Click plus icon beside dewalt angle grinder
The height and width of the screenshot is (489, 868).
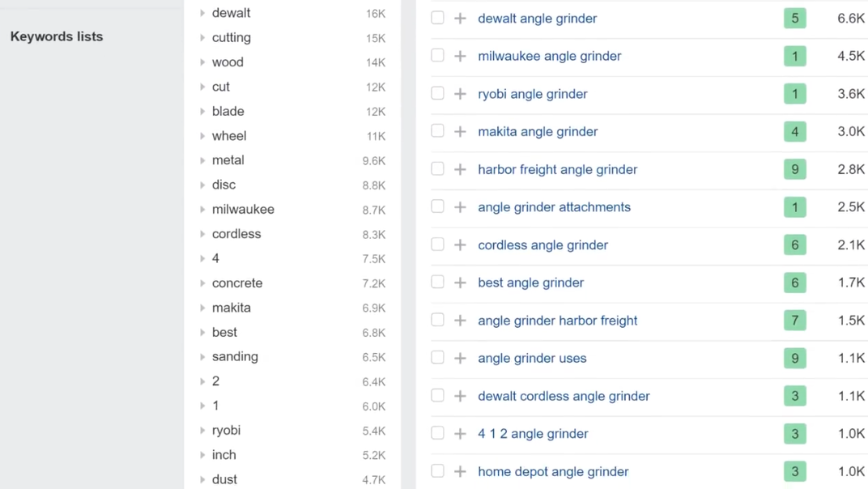coord(460,19)
